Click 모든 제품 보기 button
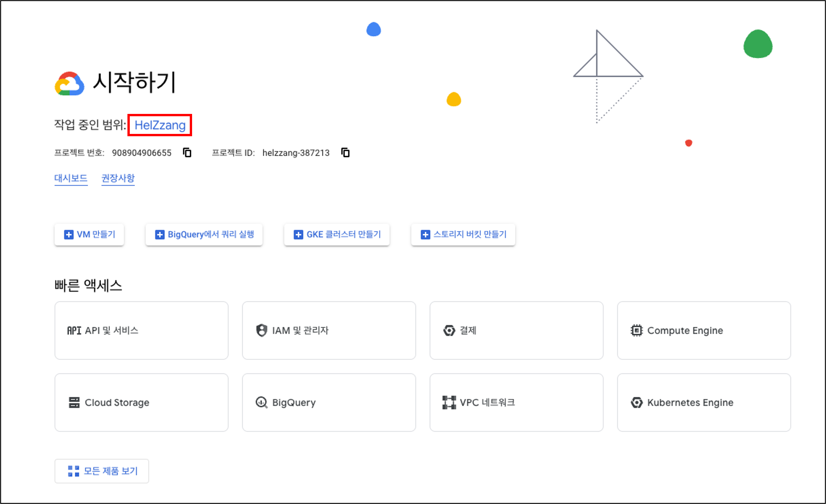Viewport: 826px width, 504px height. (102, 471)
